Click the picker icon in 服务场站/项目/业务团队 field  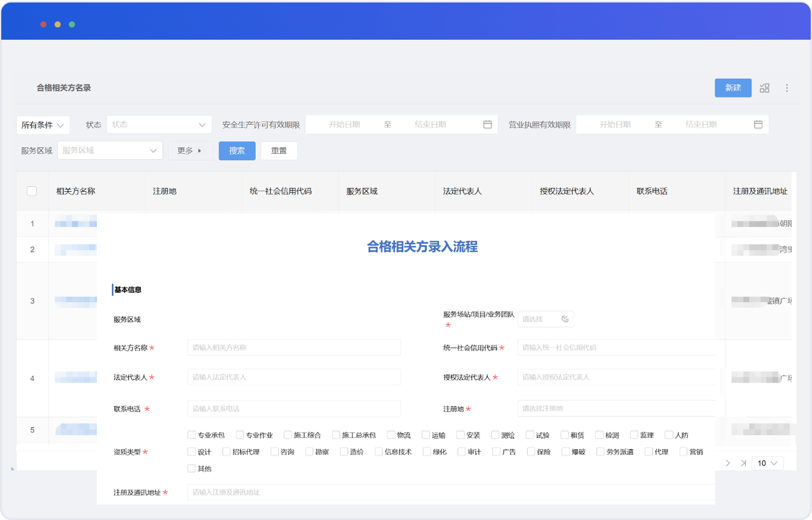564,319
